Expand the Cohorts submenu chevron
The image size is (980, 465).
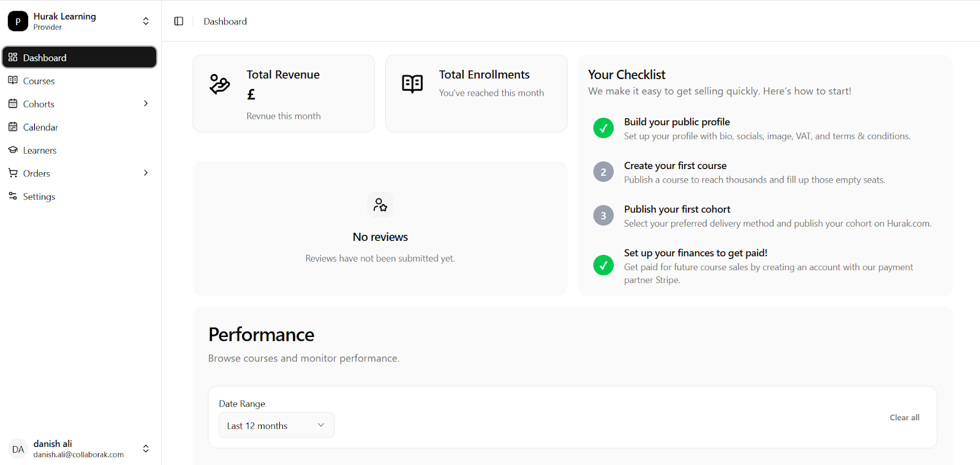[146, 104]
